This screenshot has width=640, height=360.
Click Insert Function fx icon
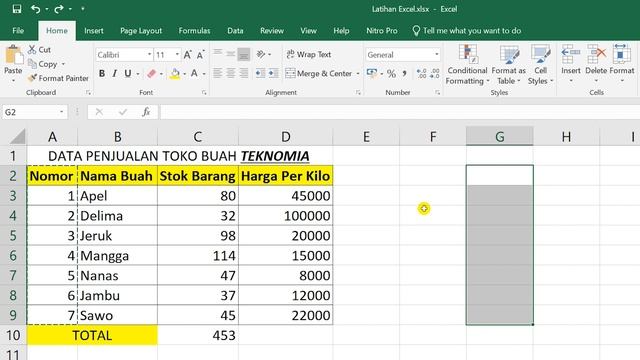(146, 112)
